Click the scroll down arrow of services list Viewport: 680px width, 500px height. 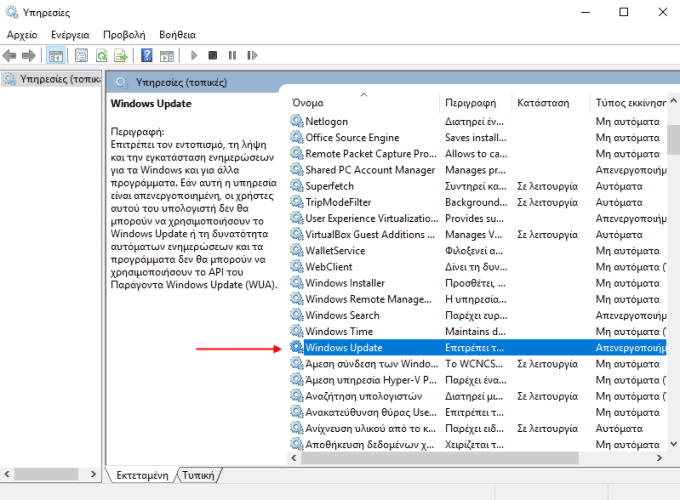[x=673, y=444]
